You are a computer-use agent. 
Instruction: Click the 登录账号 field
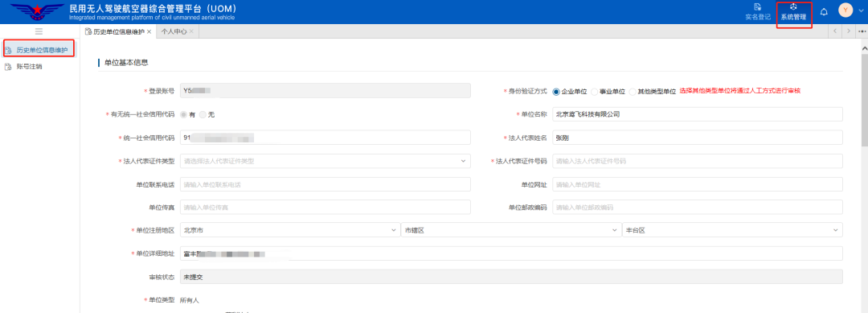[325, 90]
